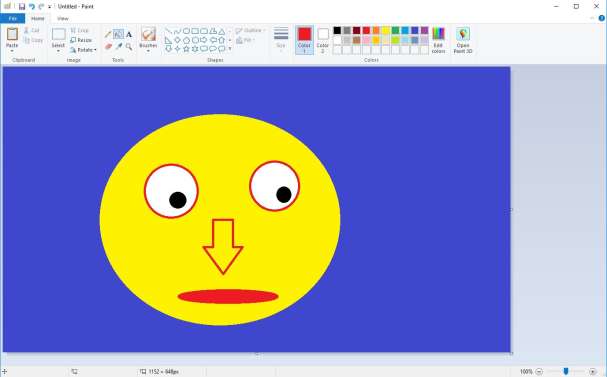Click the zoom out minus button
Screen dimensions: 607x377
coord(539,372)
